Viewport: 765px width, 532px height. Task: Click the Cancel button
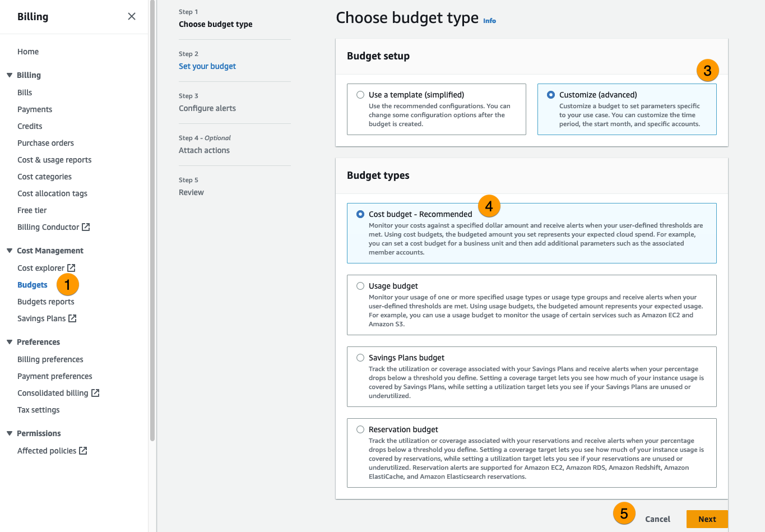(657, 519)
